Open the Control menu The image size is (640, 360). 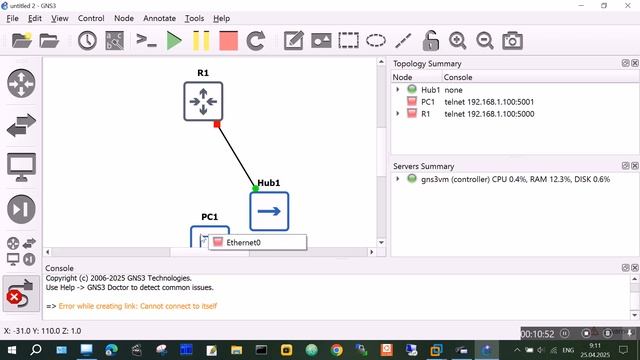point(91,18)
